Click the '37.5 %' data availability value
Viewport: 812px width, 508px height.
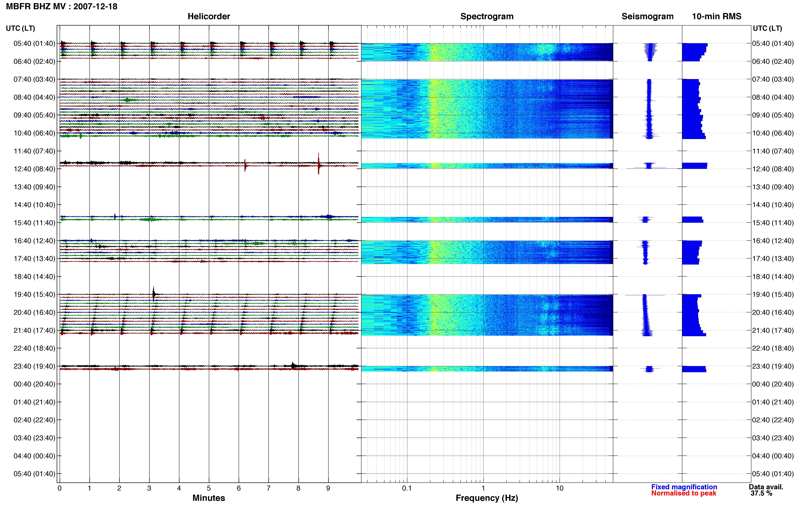pos(761,493)
